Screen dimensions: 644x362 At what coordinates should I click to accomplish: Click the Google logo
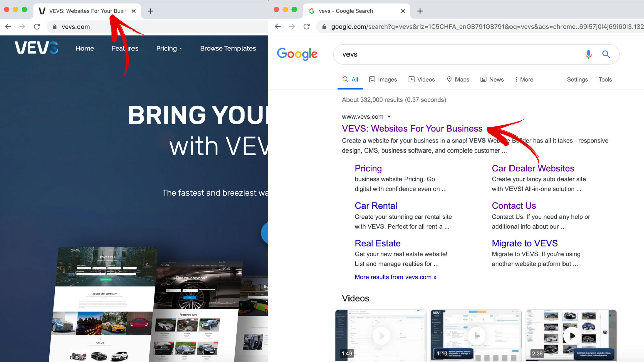pos(297,54)
